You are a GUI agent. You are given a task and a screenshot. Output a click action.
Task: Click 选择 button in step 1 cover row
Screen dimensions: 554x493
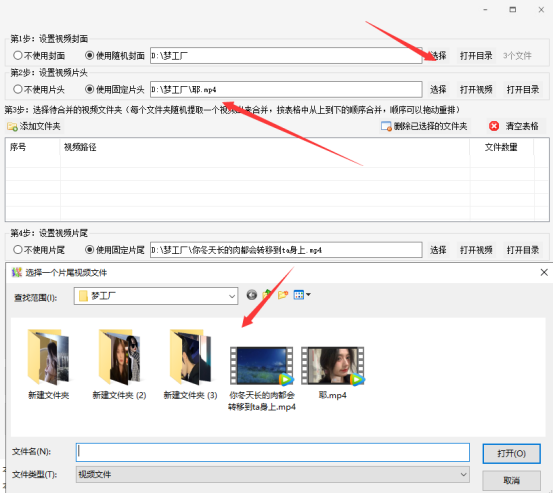(x=438, y=55)
